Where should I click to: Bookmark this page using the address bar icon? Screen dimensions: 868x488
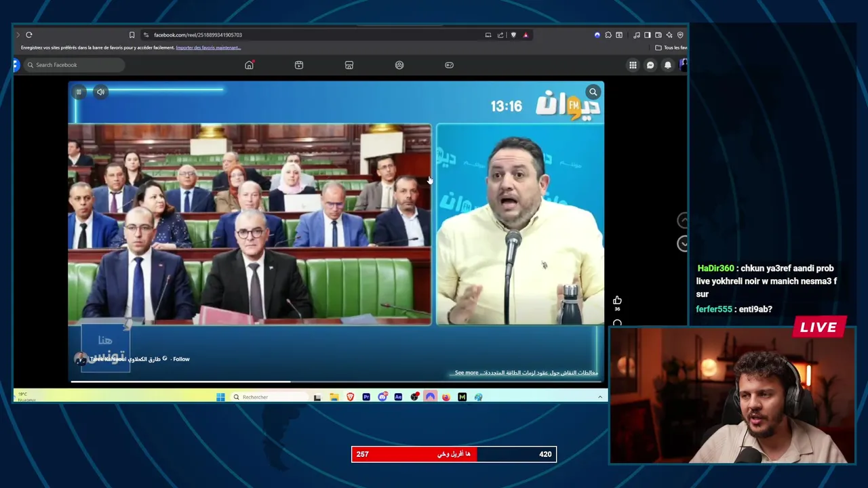click(132, 35)
